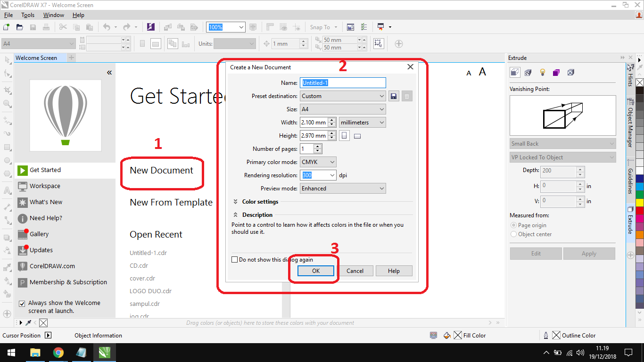Open the Preview mode dropdown
The image size is (644, 362).
pyautogui.click(x=343, y=189)
